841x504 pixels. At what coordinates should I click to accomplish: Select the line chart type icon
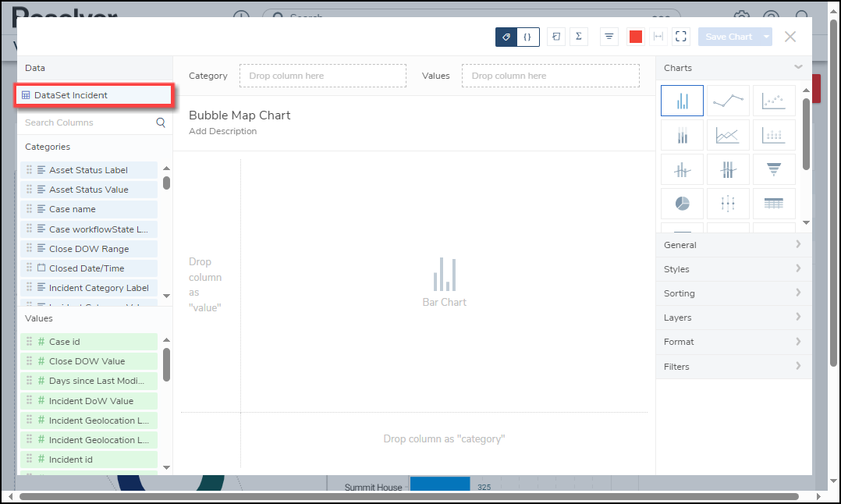pos(728,101)
